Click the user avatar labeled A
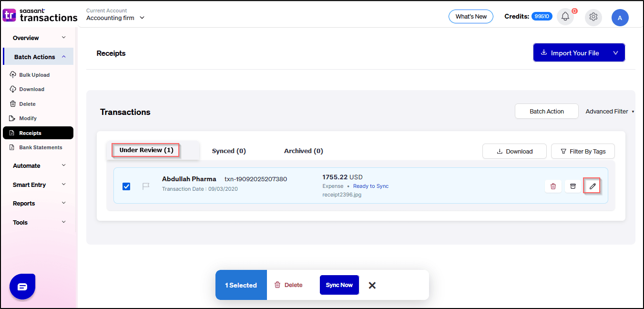 pos(620,18)
